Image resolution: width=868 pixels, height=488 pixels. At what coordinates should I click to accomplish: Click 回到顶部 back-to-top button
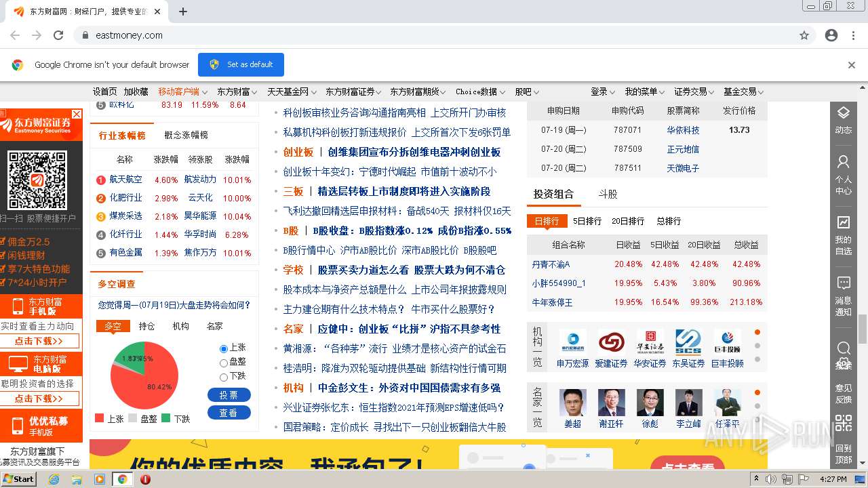843,453
